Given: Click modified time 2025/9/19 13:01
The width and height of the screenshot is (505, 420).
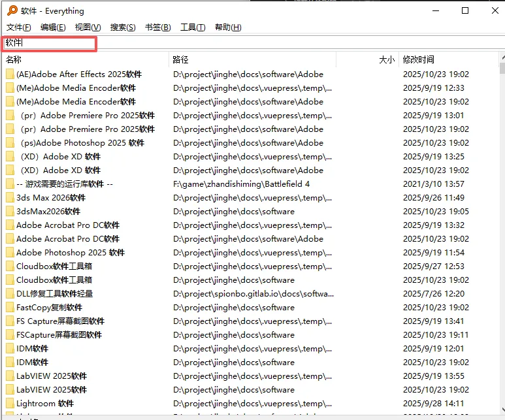Looking at the screenshot, I should (x=434, y=116).
